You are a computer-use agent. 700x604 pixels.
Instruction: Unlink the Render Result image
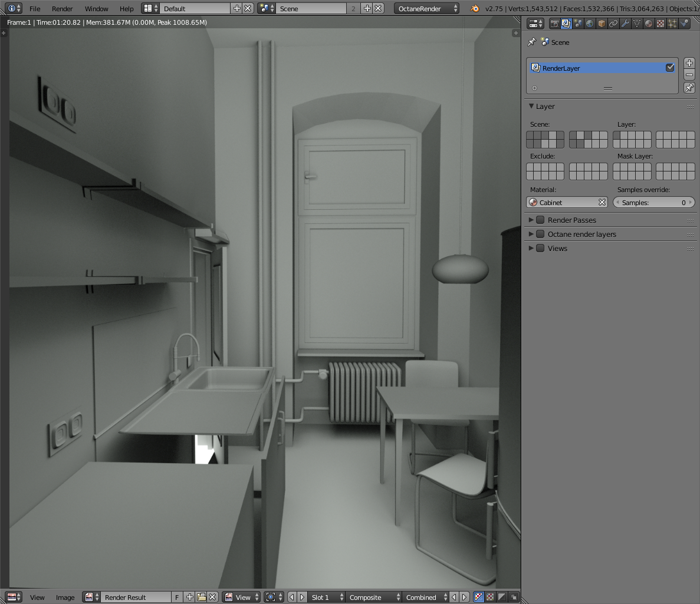click(x=212, y=597)
